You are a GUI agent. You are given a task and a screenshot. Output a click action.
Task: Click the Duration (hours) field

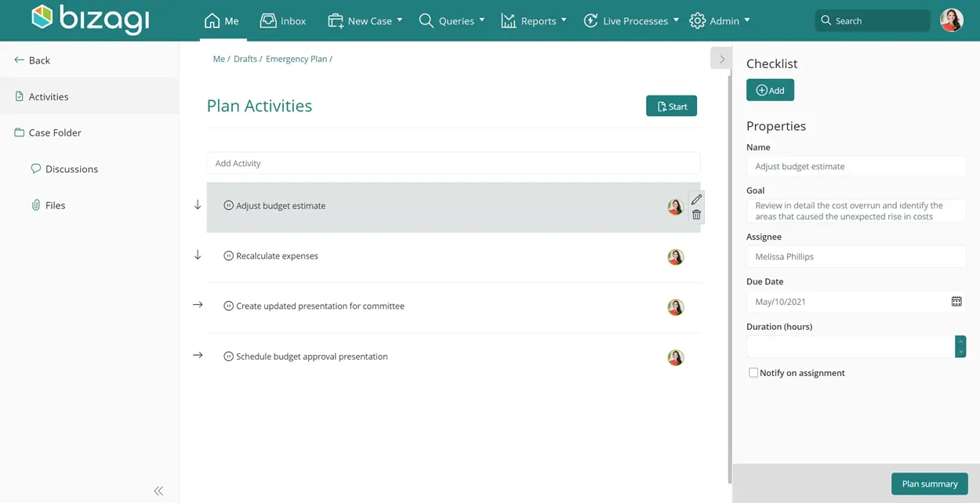pos(851,346)
